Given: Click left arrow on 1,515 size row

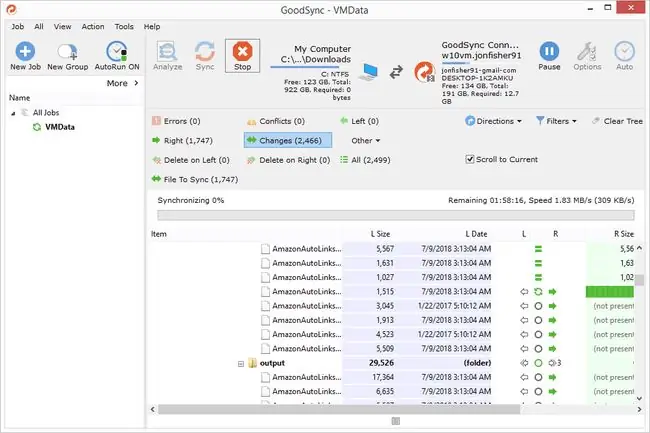Looking at the screenshot, I should pos(524,292).
